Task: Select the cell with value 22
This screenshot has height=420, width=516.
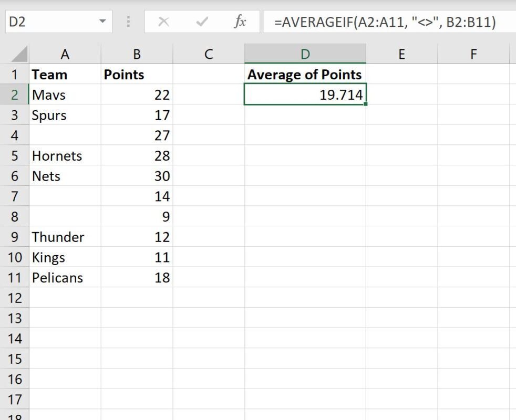Action: [137, 94]
